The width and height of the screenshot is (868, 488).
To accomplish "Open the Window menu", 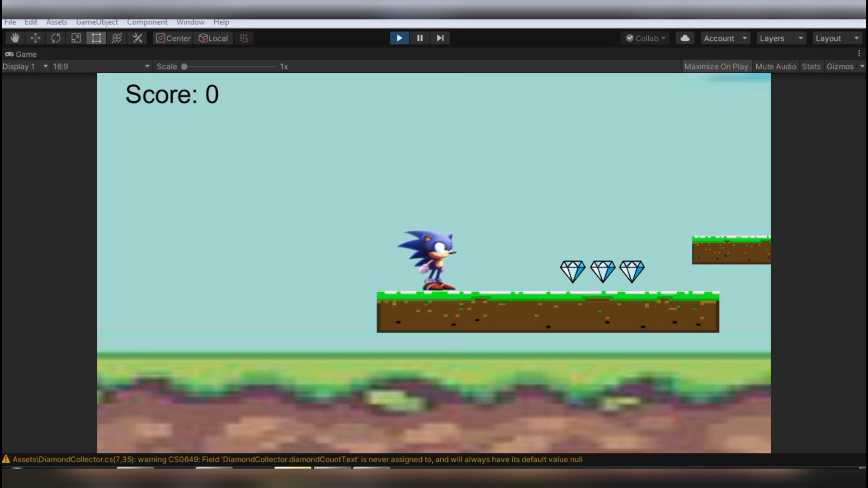I will tap(190, 22).
